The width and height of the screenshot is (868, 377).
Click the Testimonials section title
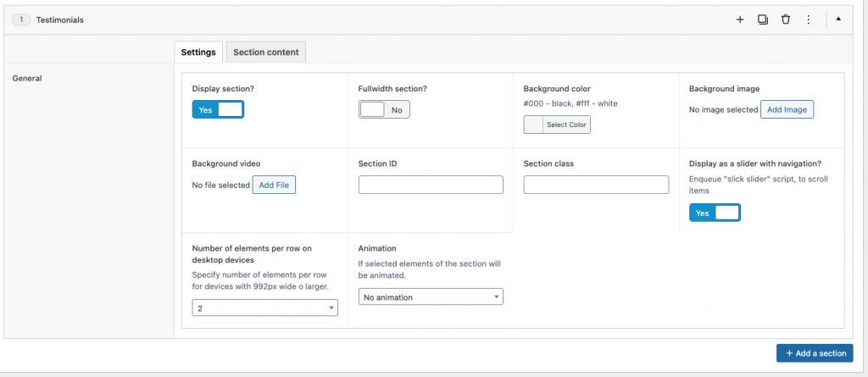pyautogui.click(x=60, y=19)
